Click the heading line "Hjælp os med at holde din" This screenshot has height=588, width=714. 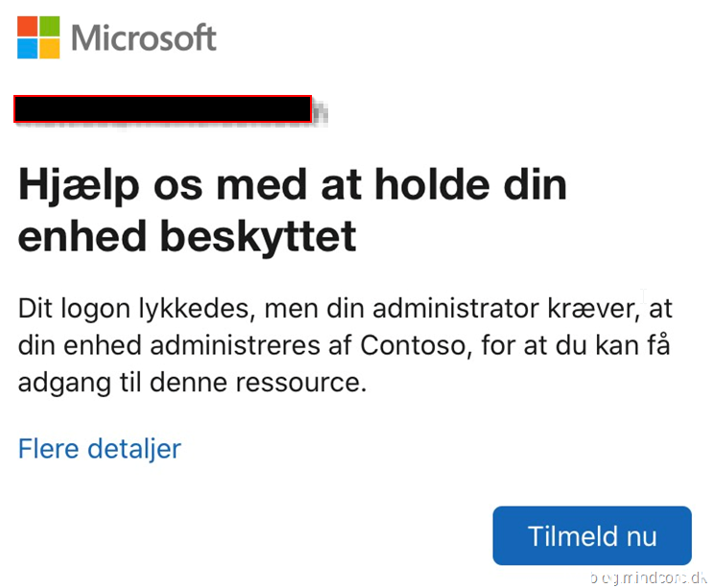pos(292,185)
